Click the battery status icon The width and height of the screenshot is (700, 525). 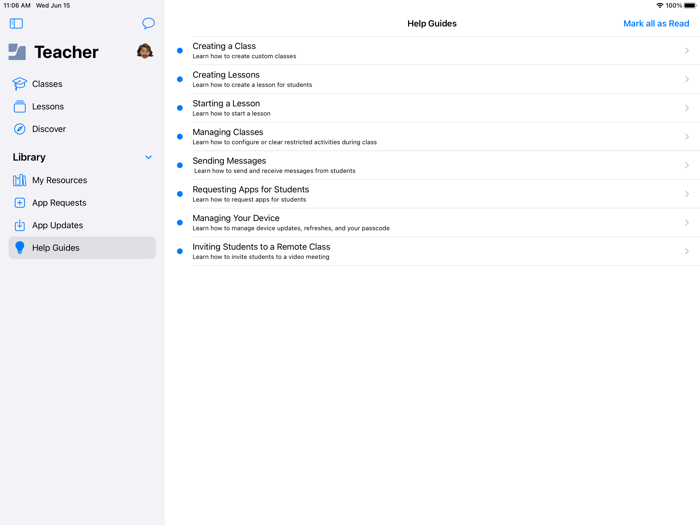click(x=690, y=5)
